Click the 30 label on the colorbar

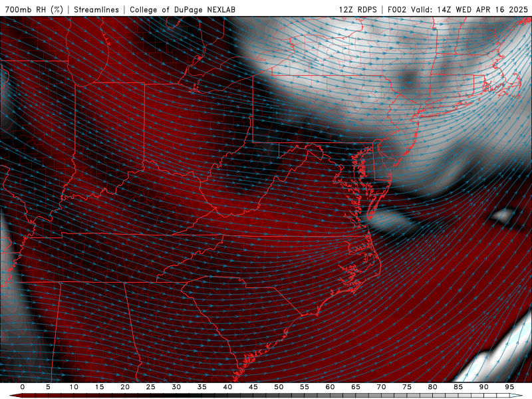[x=176, y=387]
